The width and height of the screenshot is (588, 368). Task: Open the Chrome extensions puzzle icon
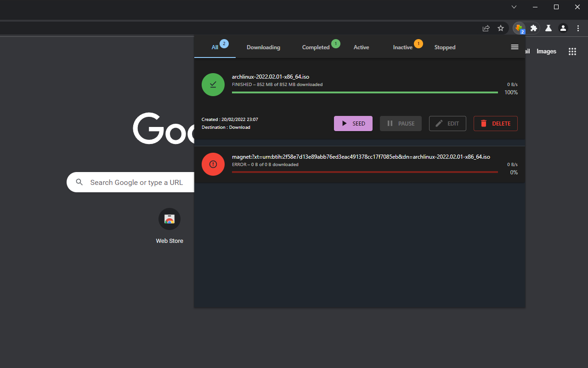point(534,28)
